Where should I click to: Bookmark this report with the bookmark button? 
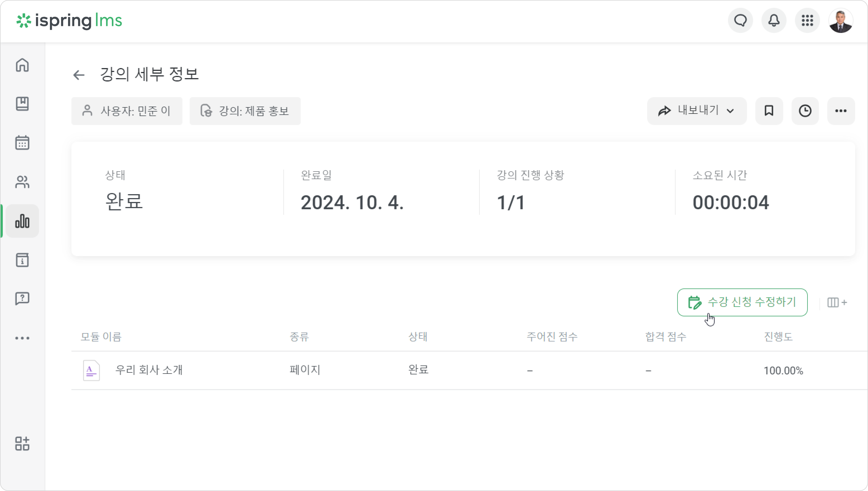[769, 111]
